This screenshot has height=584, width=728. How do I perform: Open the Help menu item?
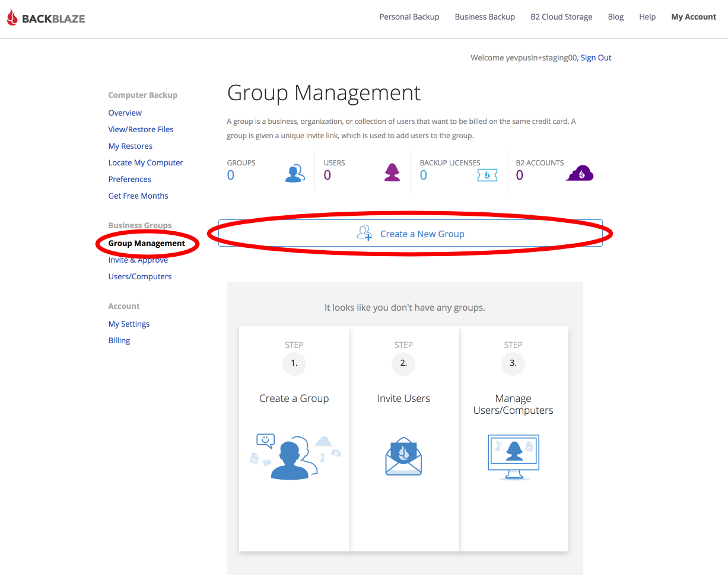(647, 17)
